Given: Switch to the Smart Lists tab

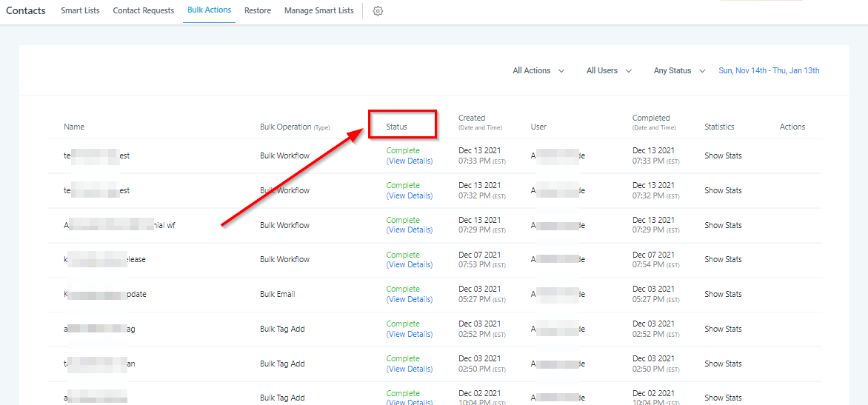Looking at the screenshot, I should pyautogui.click(x=81, y=11).
